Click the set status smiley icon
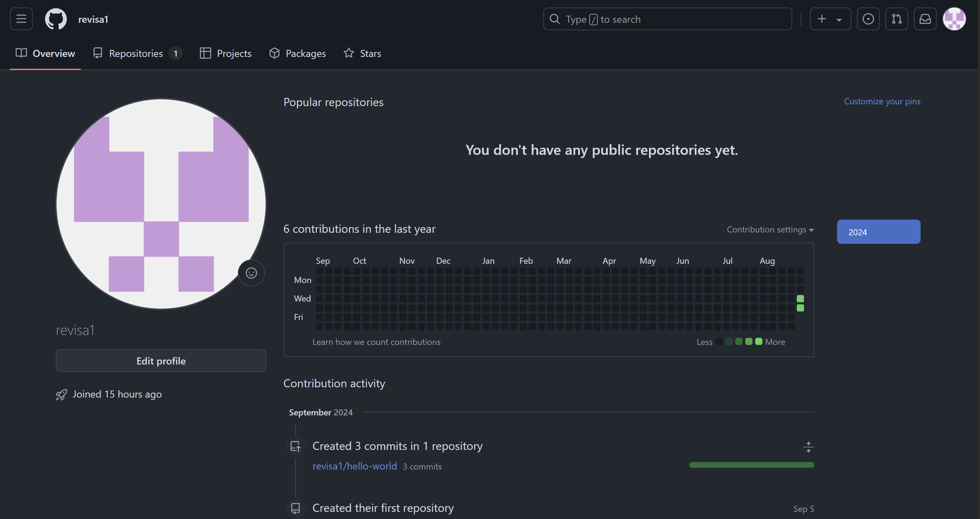980x519 pixels. point(251,273)
